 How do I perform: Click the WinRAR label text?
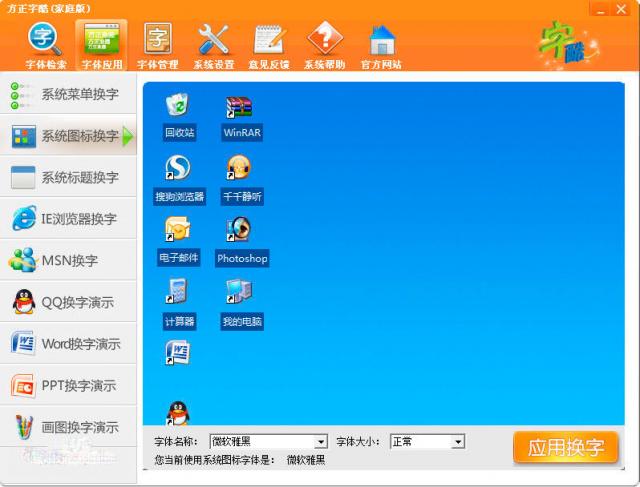(242, 133)
